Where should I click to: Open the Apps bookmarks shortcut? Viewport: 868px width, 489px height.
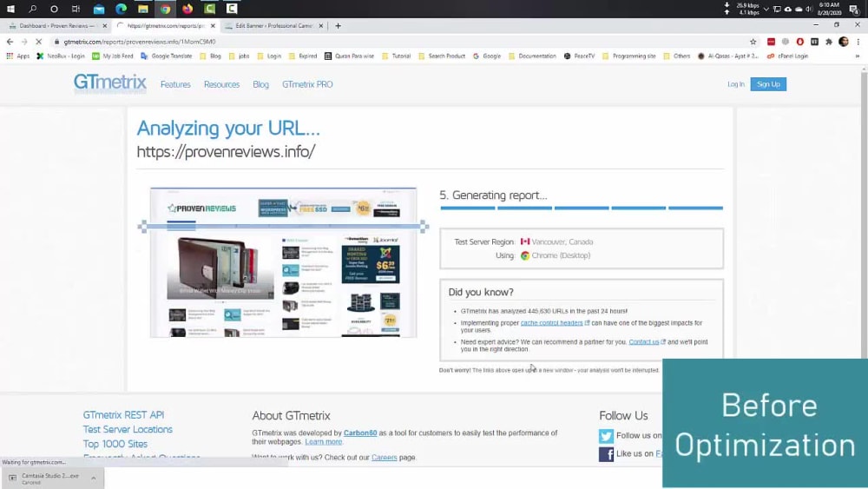tap(17, 56)
